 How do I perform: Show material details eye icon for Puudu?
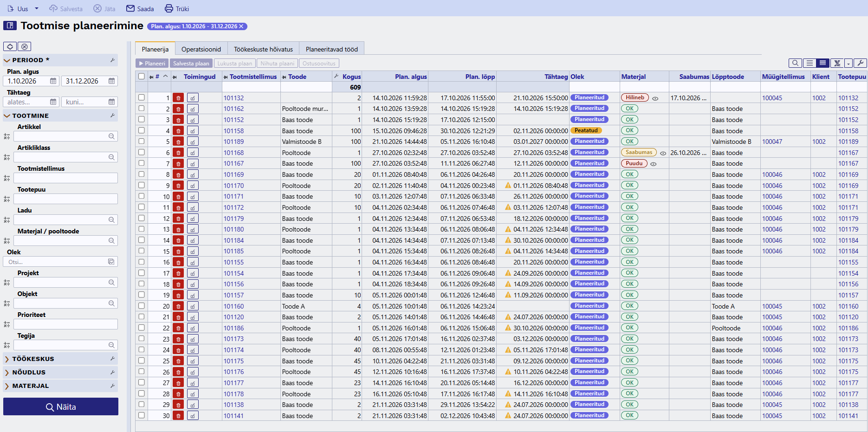click(653, 164)
